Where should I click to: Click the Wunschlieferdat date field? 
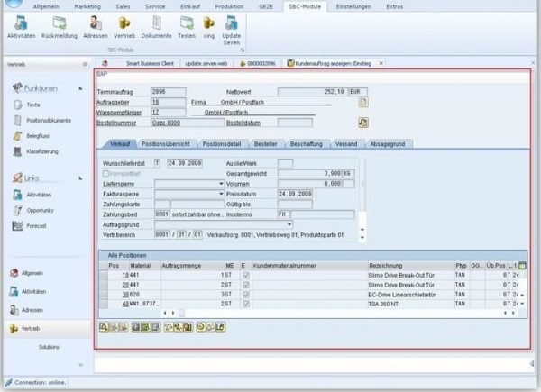(185, 163)
